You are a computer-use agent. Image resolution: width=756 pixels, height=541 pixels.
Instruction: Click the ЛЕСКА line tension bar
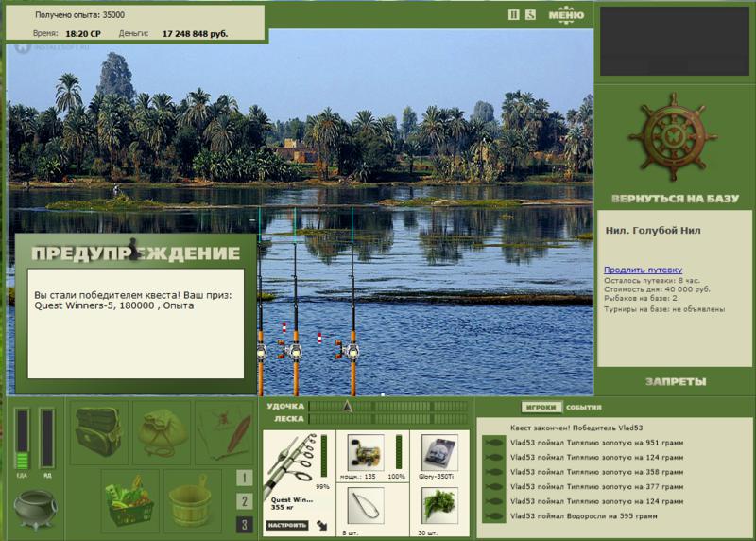[388, 419]
